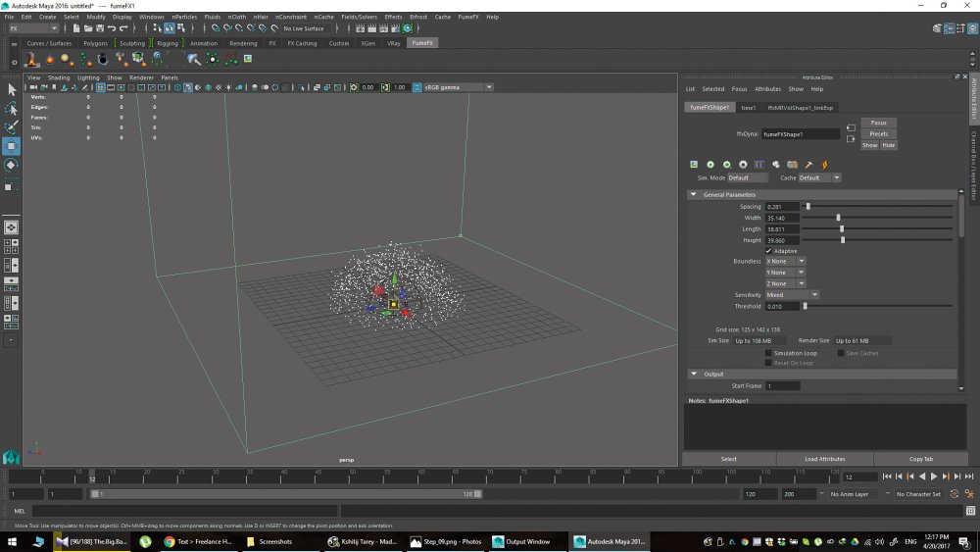Click the first green start simulation icon
This screenshot has height=552, width=980.
tap(710, 165)
